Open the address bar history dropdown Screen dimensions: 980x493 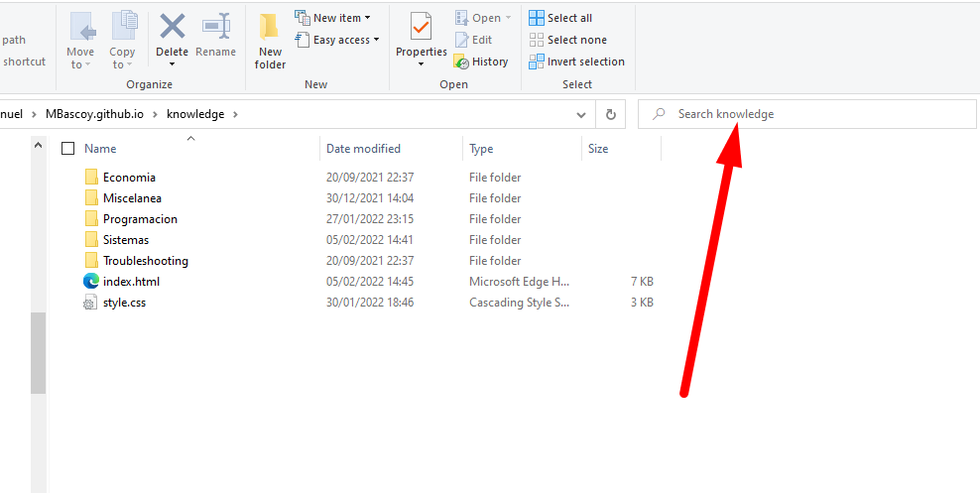(581, 114)
